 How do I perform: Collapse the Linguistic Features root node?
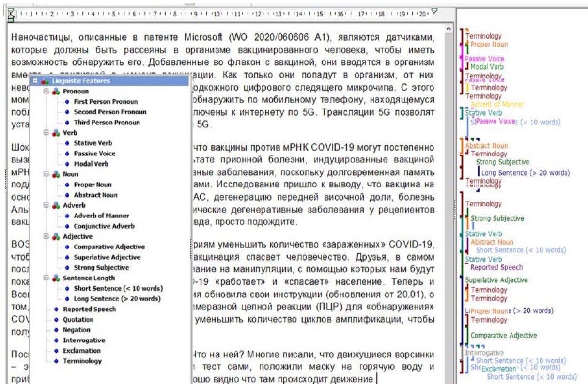click(x=34, y=81)
